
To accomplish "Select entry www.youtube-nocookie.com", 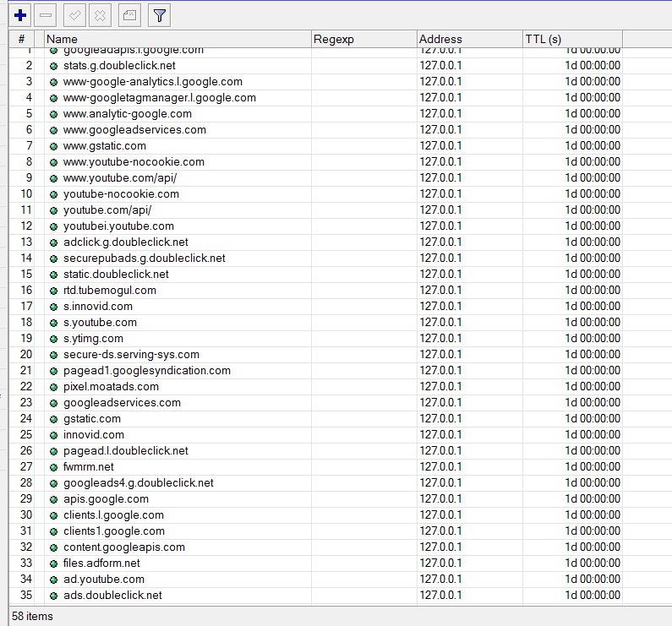I will 134,162.
